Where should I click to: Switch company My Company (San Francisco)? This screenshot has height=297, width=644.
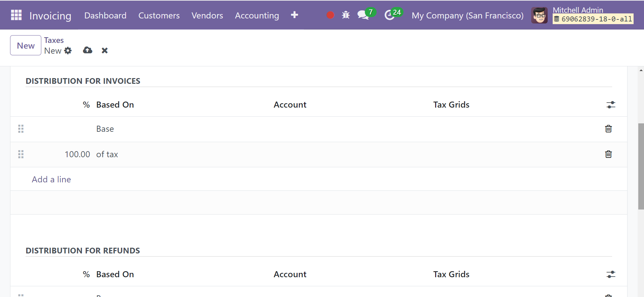click(467, 15)
